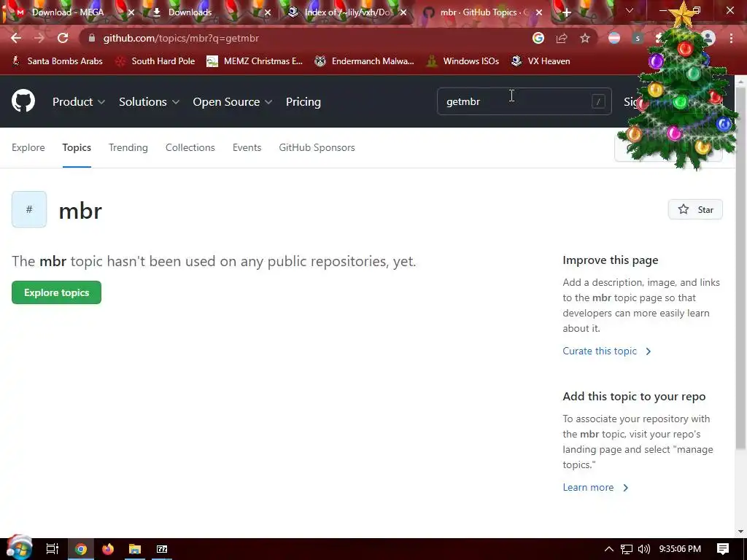Close the mbr GitHub Topics tab
The image size is (747, 560).
(539, 12)
